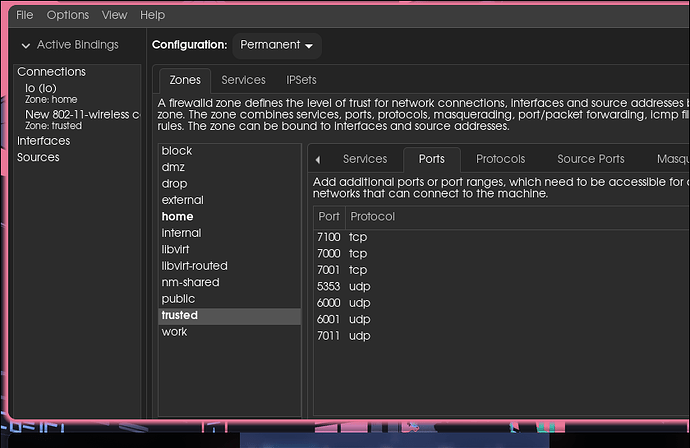Select the internal zone
Screen dimensions: 690x448
click(229, 233)
